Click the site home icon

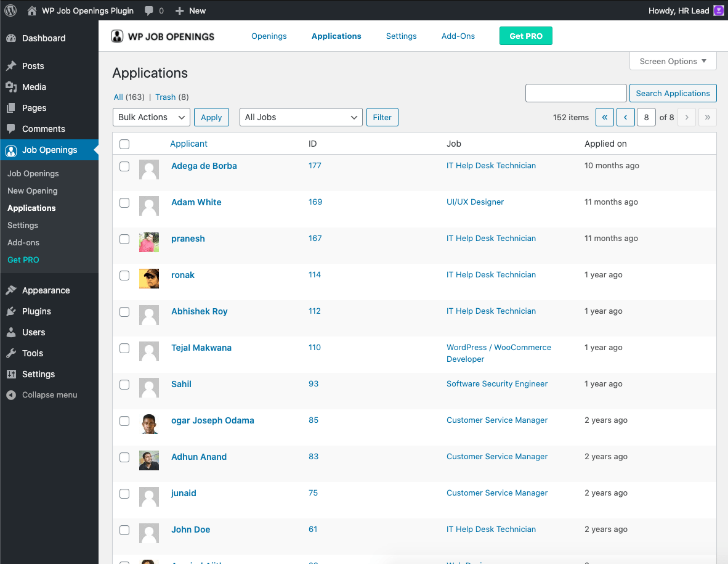(x=31, y=10)
